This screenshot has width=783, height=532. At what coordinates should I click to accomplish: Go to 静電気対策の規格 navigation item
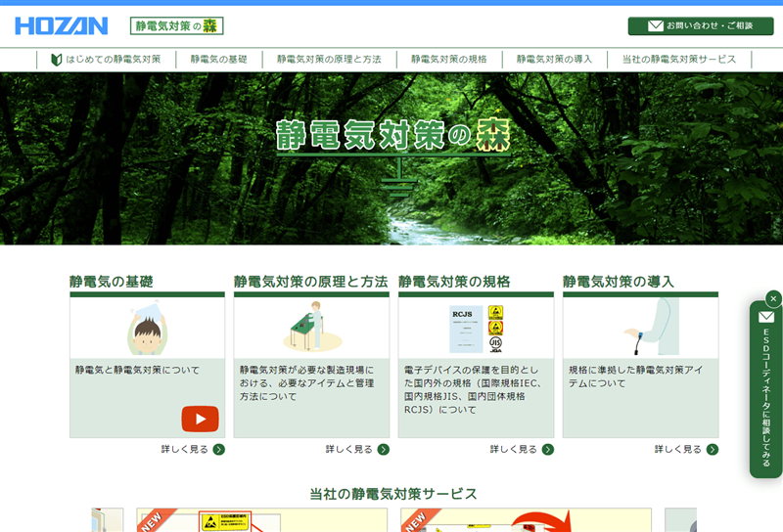point(448,60)
